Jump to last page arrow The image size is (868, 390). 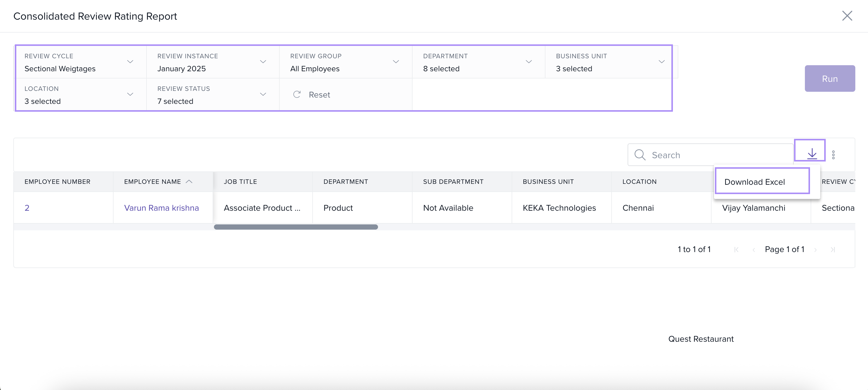pyautogui.click(x=833, y=250)
